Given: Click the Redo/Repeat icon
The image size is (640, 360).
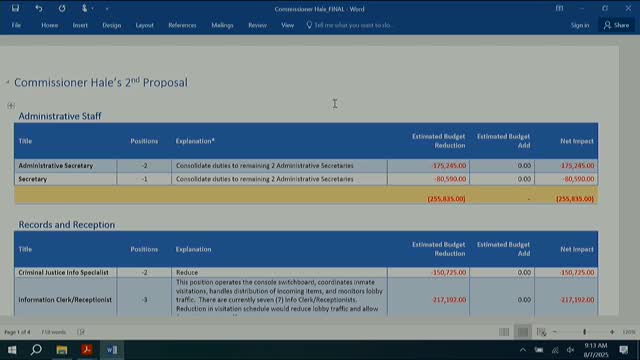Looking at the screenshot, I should pos(62,8).
